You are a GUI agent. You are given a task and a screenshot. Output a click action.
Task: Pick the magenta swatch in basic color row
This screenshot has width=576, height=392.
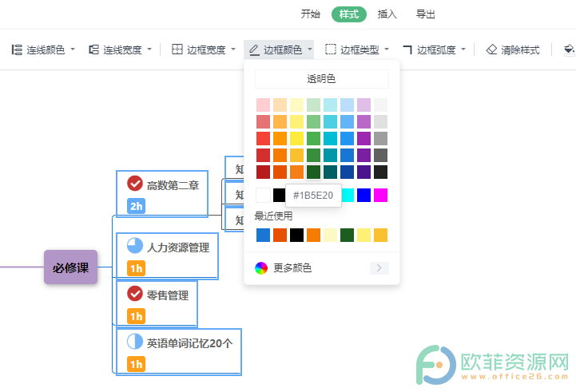[x=380, y=196]
